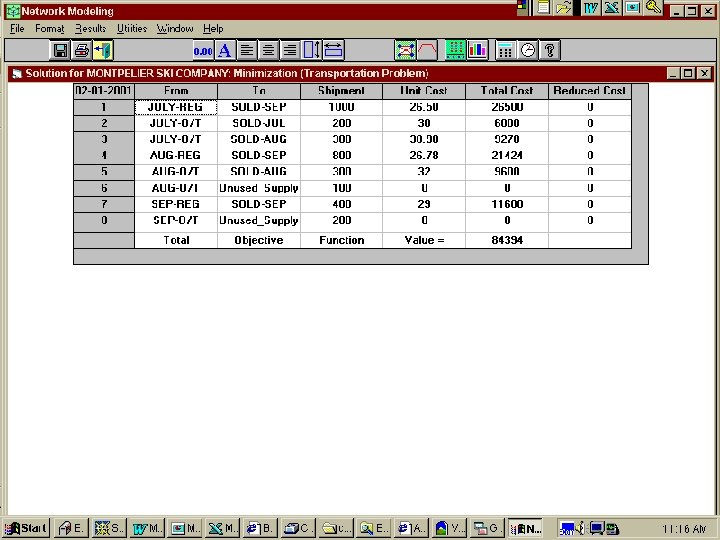Viewport: 720px width, 540px height.
Task: Click the 'Total Cost' column header
Action: pyautogui.click(x=507, y=91)
